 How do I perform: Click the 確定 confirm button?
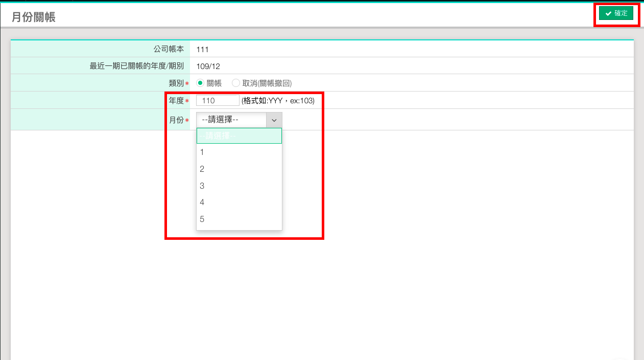616,14
